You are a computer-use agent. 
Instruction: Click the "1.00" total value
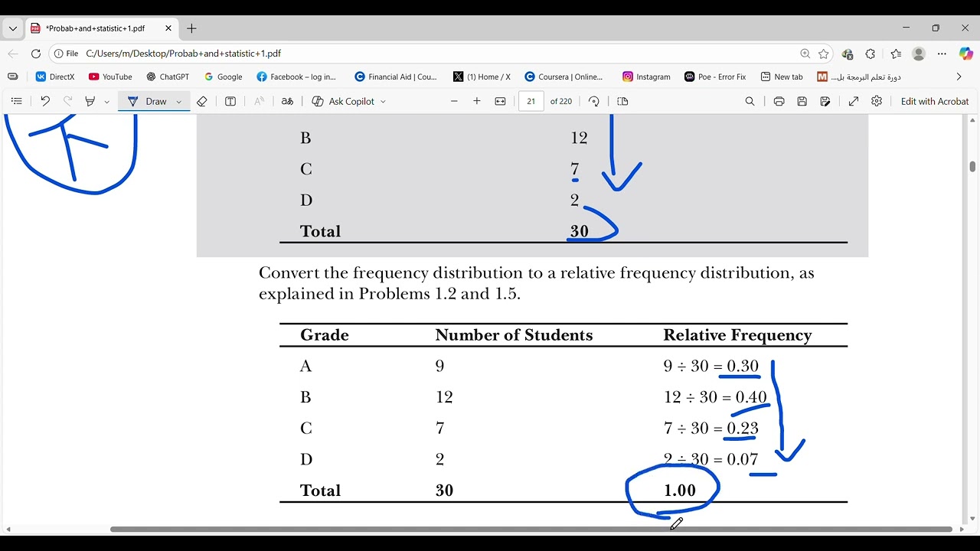(680, 491)
